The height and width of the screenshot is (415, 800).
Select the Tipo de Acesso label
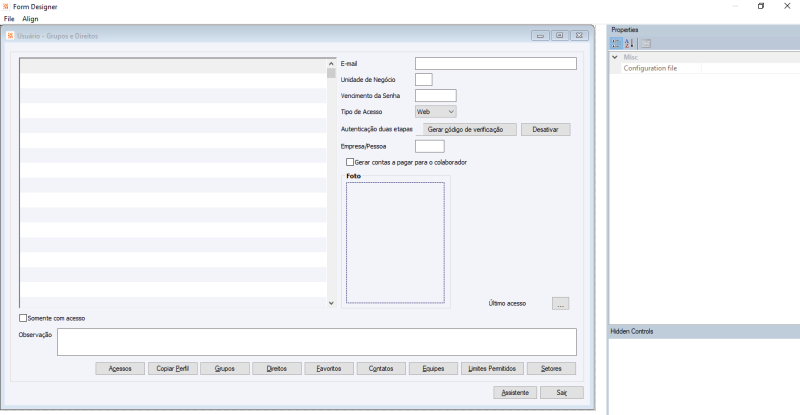point(361,112)
